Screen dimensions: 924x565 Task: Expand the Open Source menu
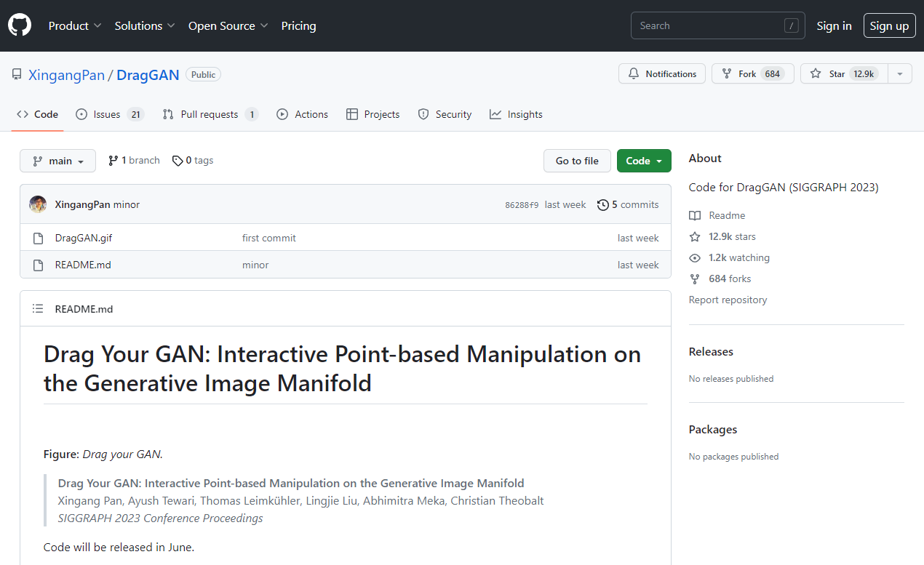[228, 26]
